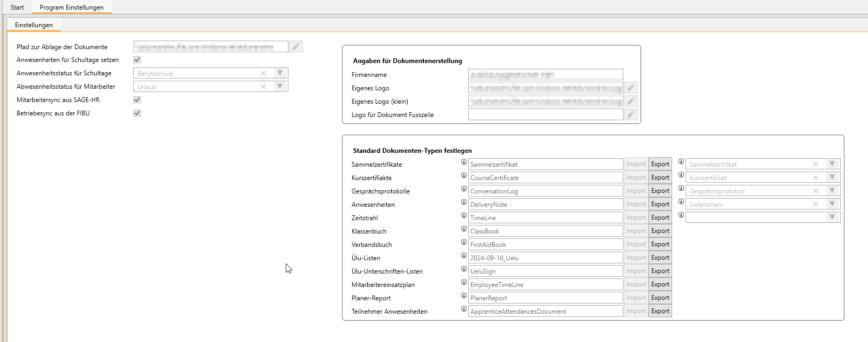
Task: Click the EmployeeTimeLine text field
Action: (546, 284)
